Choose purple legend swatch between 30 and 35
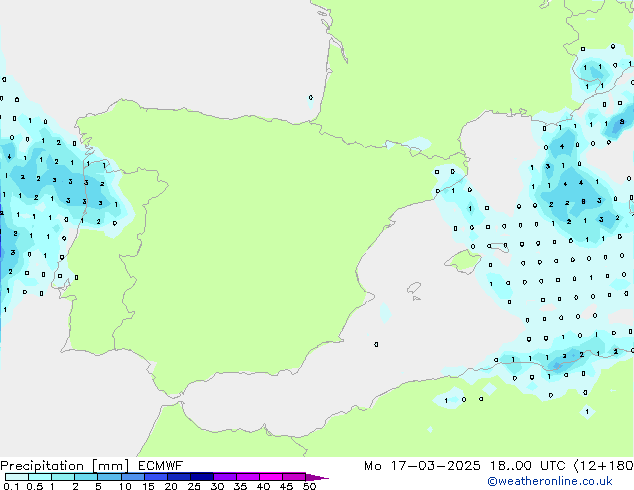This screenshot has width=634, height=490. coord(229,478)
